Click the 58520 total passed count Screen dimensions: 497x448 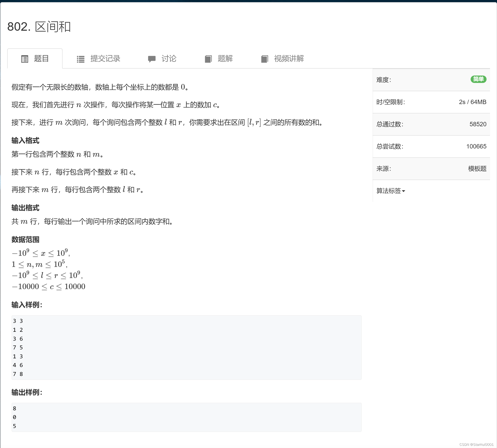coord(478,124)
